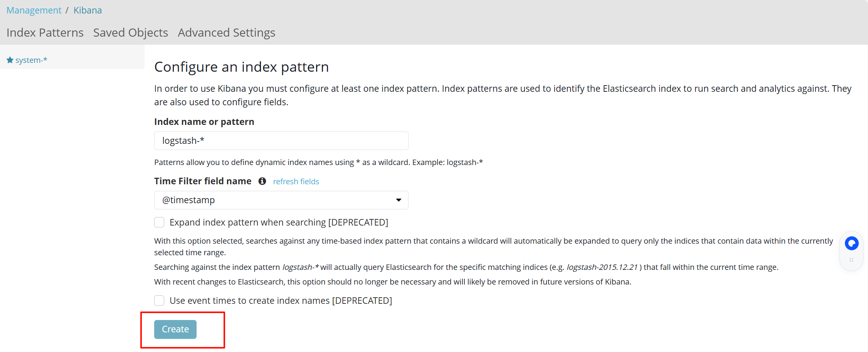The width and height of the screenshot is (868, 352).
Task: Click the dropdown caret arrow of @timestamp
Action: pyautogui.click(x=399, y=200)
